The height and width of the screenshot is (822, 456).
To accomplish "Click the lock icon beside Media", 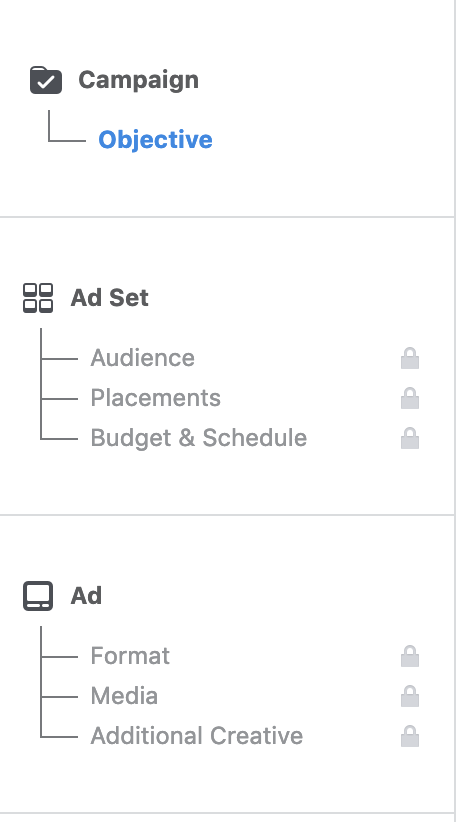I will 410,696.
